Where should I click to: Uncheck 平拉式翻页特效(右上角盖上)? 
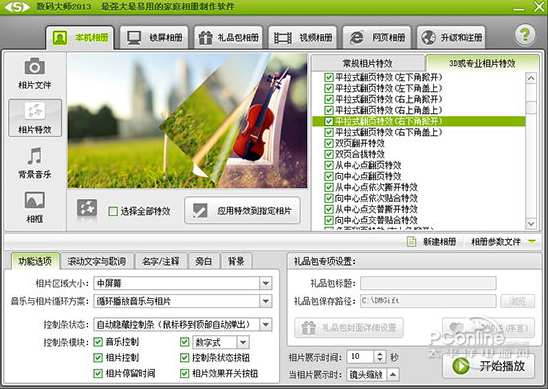tap(329, 110)
